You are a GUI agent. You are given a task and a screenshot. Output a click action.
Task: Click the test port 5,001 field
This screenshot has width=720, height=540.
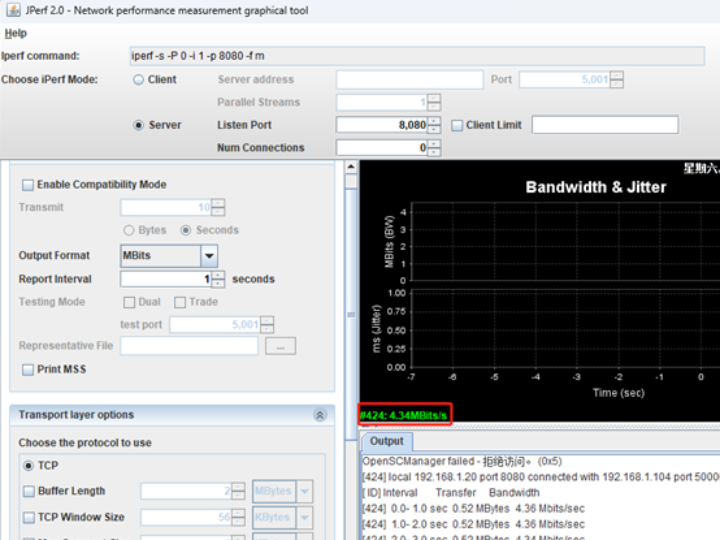point(215,325)
